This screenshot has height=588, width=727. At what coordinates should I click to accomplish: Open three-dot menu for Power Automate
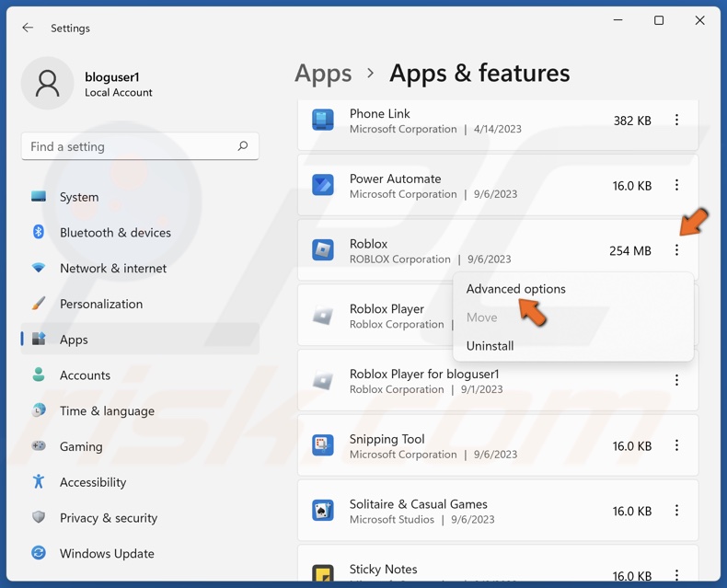point(676,185)
